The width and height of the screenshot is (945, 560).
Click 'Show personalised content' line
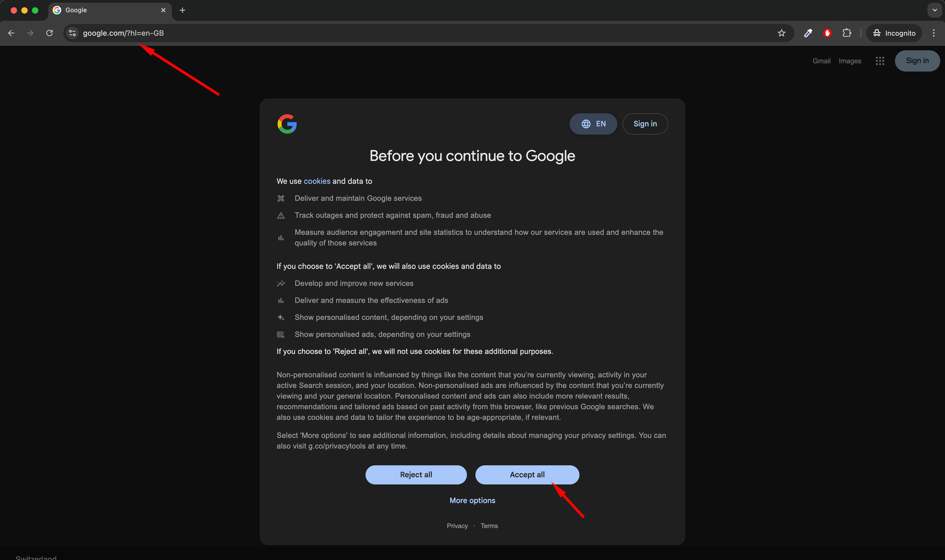(389, 317)
